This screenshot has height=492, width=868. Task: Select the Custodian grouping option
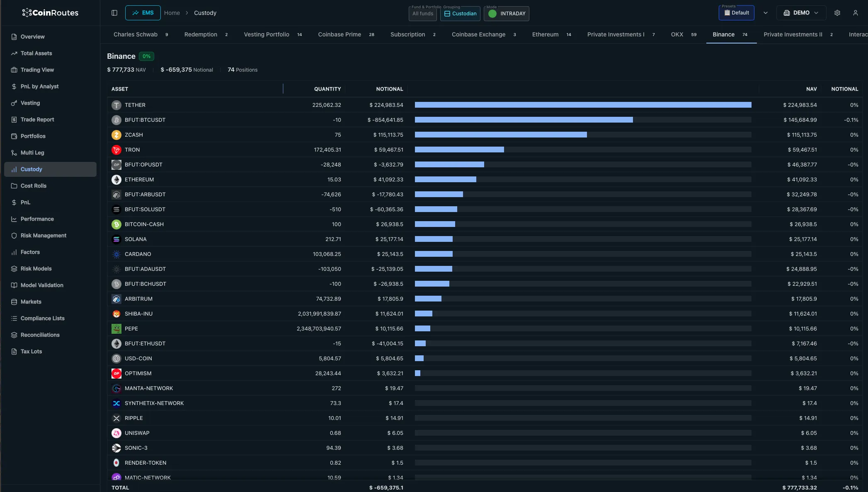point(460,14)
